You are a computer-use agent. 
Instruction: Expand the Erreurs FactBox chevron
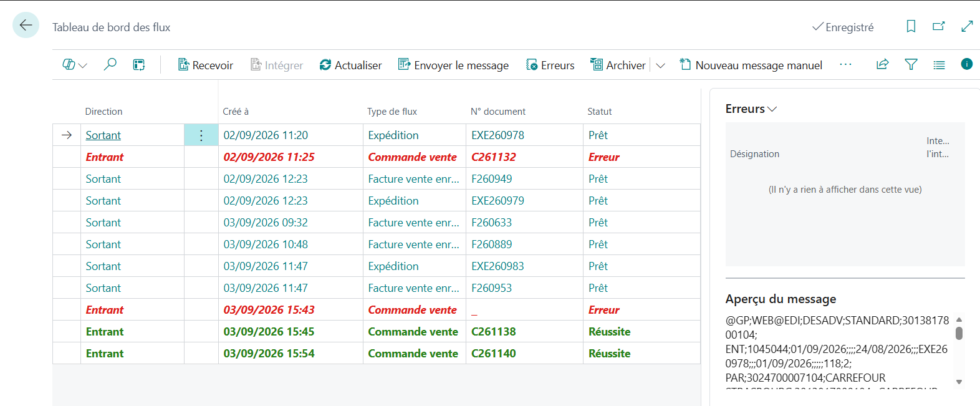point(772,109)
